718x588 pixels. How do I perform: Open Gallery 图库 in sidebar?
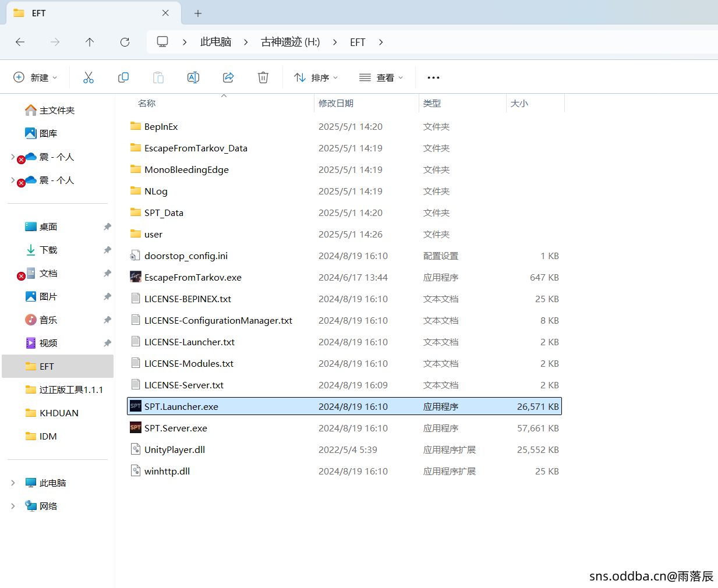tap(41, 133)
